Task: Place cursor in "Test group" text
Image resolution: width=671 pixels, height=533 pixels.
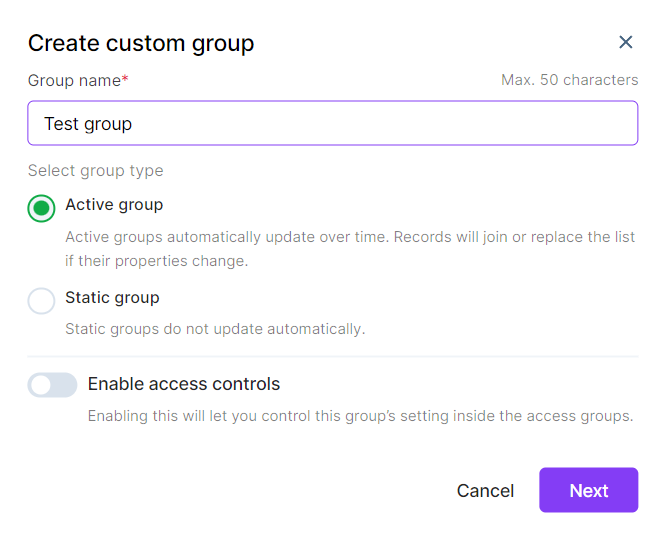Action: click(x=88, y=124)
